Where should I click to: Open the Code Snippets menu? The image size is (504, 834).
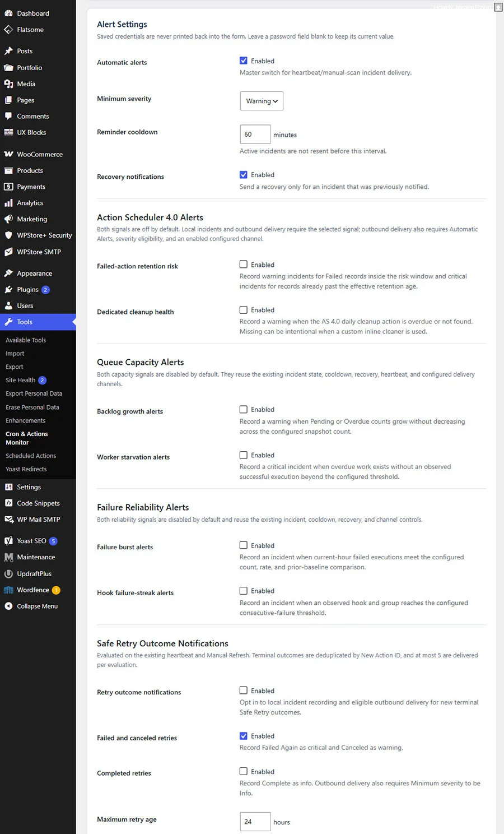tap(38, 503)
